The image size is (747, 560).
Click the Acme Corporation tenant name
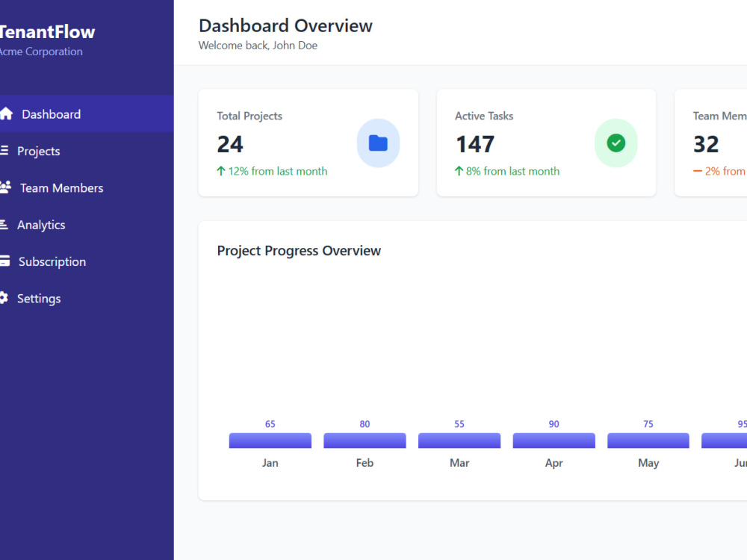[x=41, y=52]
